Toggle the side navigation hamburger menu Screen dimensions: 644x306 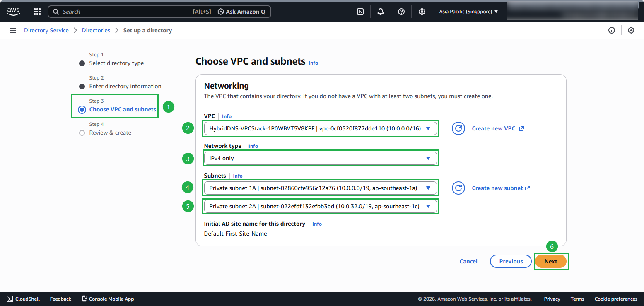click(x=13, y=30)
